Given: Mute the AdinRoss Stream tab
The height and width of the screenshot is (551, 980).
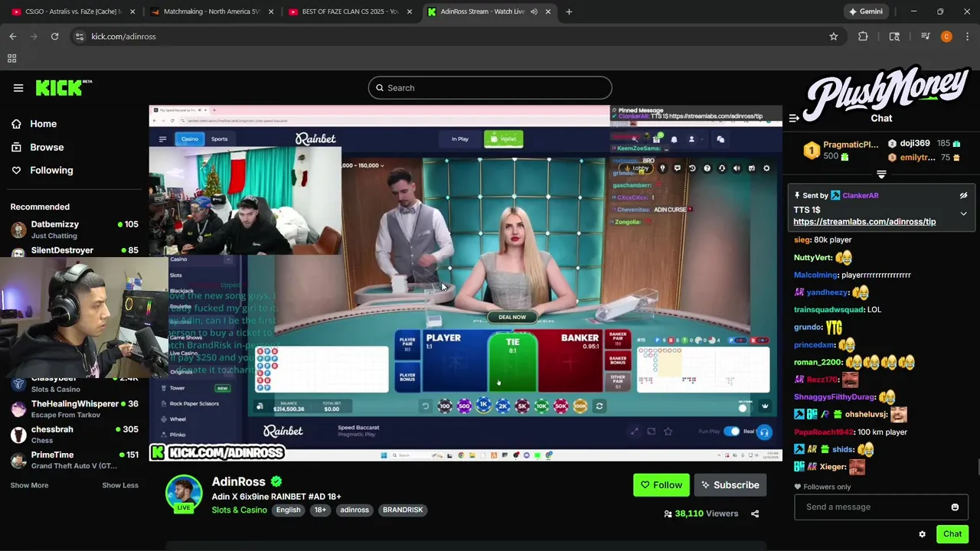Looking at the screenshot, I should coord(534,11).
